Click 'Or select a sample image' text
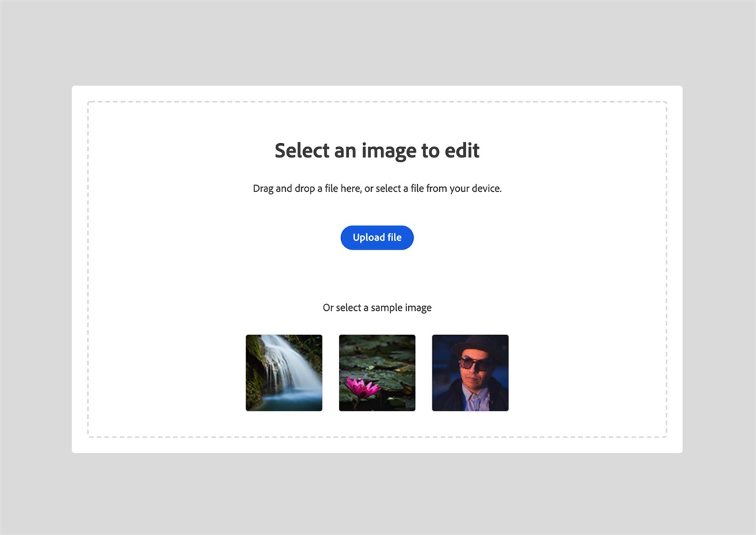Viewport: 756px width, 535px height. click(x=377, y=307)
